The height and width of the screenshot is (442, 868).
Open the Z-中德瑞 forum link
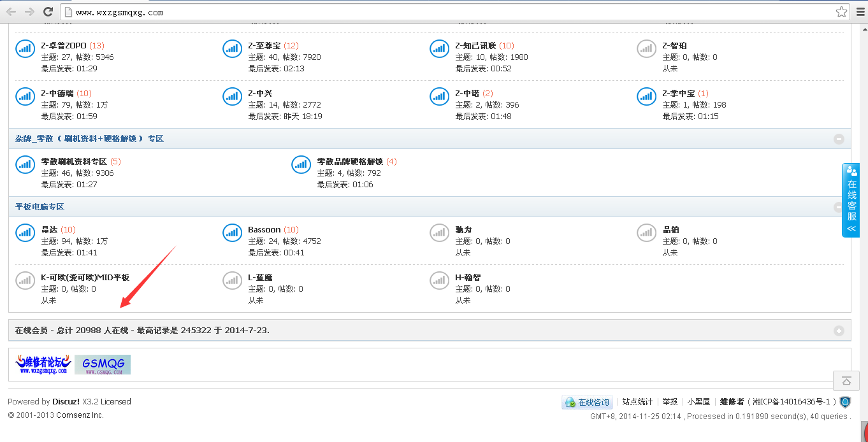pyautogui.click(x=57, y=94)
